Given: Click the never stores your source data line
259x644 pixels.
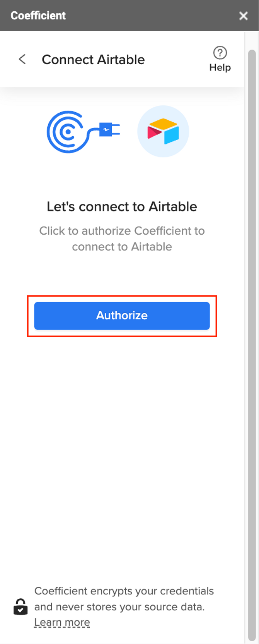Looking at the screenshot, I should click(x=119, y=607).
